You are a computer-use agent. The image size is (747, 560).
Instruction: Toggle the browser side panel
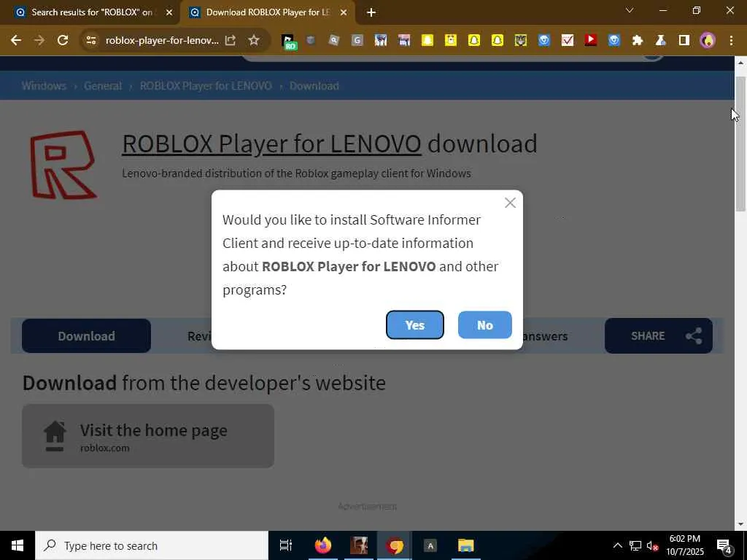pos(684,41)
